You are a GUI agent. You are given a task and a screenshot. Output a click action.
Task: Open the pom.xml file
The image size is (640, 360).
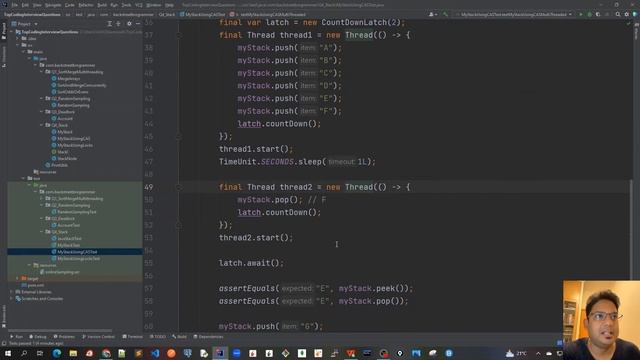tap(33, 285)
